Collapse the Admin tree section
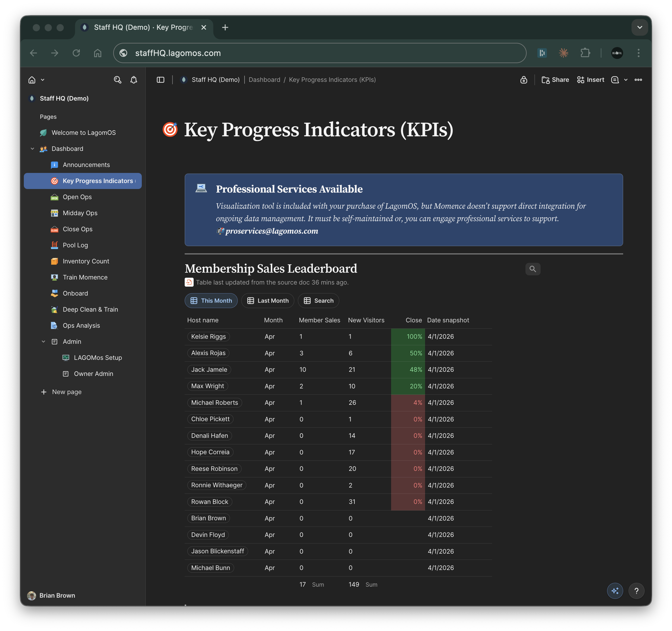672x631 pixels. coord(43,341)
